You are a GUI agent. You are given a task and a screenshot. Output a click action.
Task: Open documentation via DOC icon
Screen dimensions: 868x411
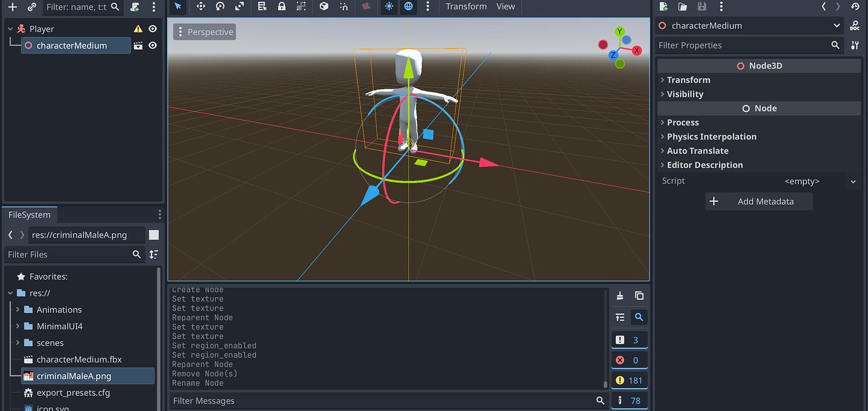pos(855,26)
